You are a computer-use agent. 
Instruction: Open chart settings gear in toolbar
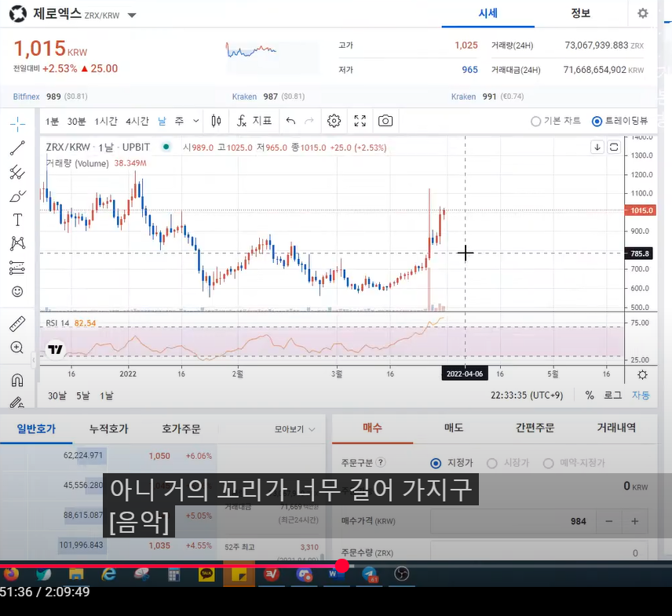334,121
